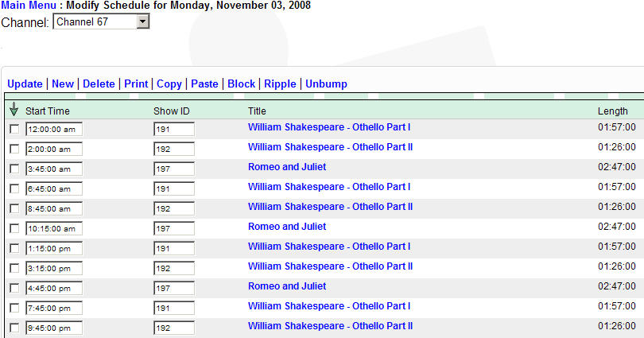
Task: Click the green down arrow icon in table header
Action: [x=14, y=110]
